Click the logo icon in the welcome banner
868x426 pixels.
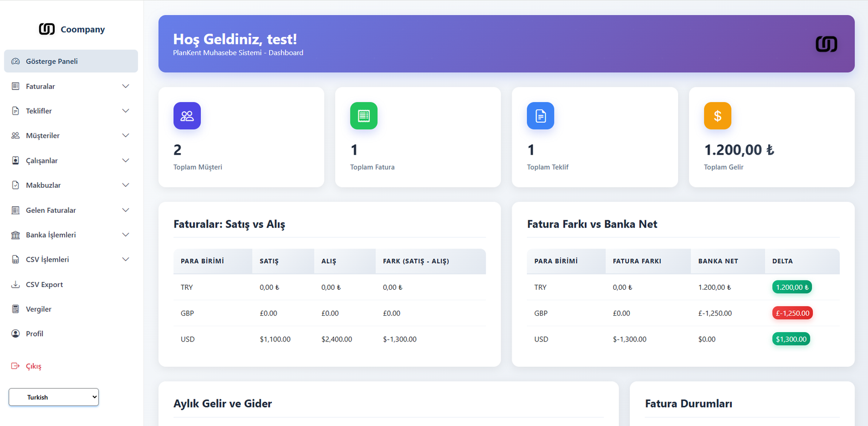click(826, 44)
